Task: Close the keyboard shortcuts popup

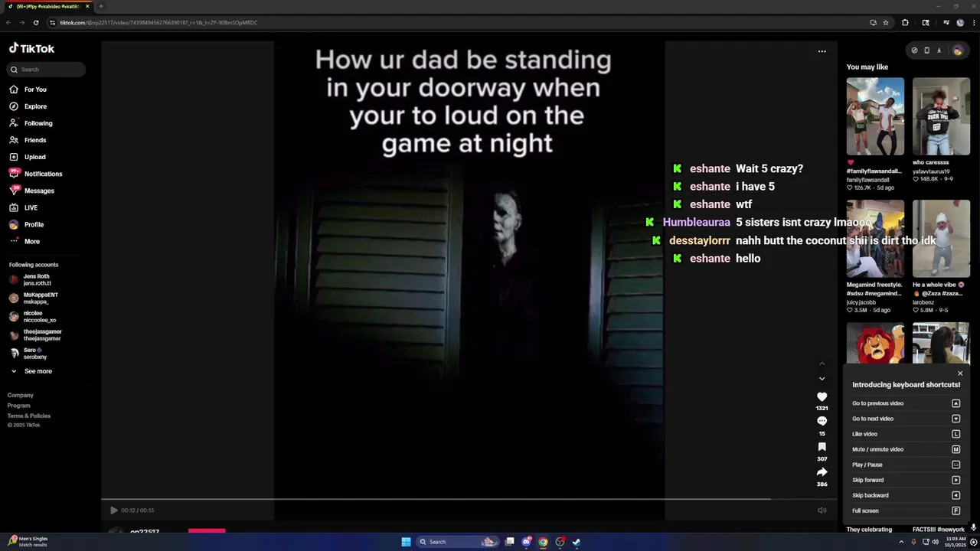Action: click(960, 373)
